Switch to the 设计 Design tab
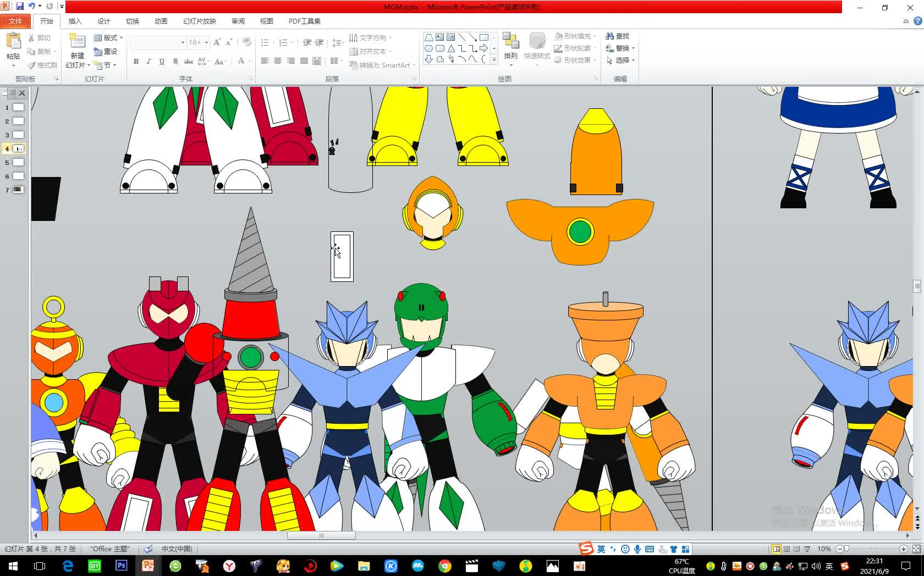 tap(103, 21)
